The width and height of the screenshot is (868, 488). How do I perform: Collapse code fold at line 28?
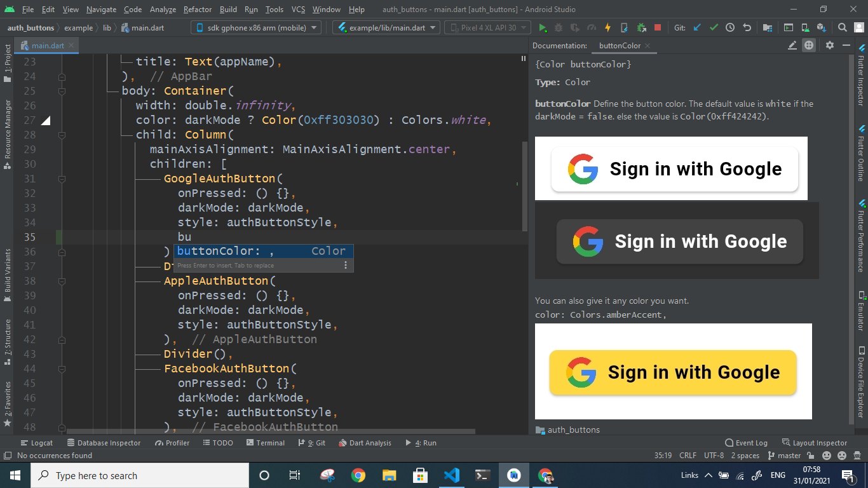62,135
